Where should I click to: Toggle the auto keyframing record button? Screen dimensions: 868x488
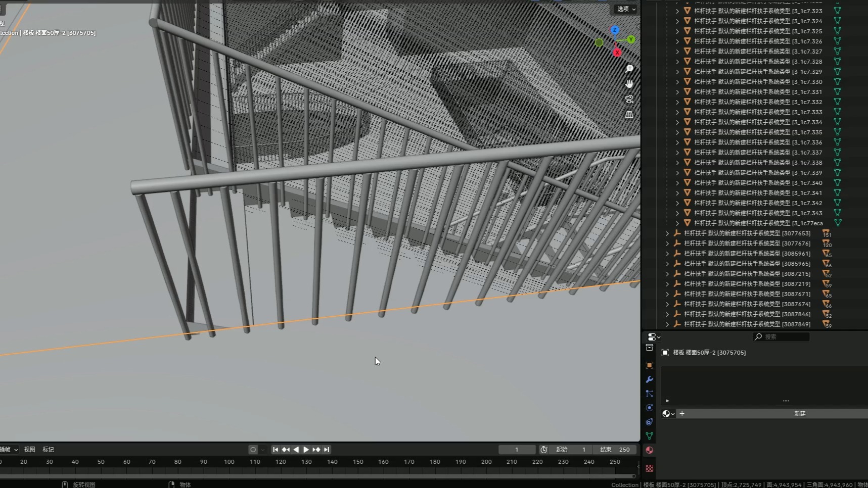pyautogui.click(x=252, y=449)
